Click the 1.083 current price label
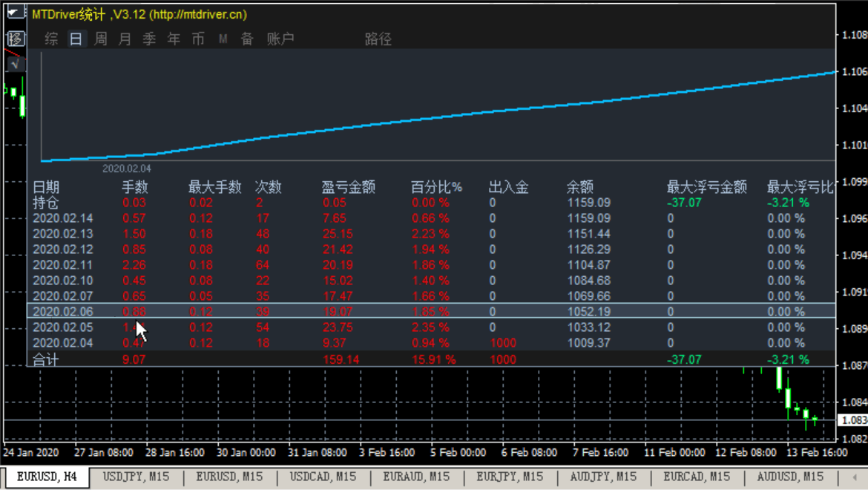The width and height of the screenshot is (868, 490). 853,421
